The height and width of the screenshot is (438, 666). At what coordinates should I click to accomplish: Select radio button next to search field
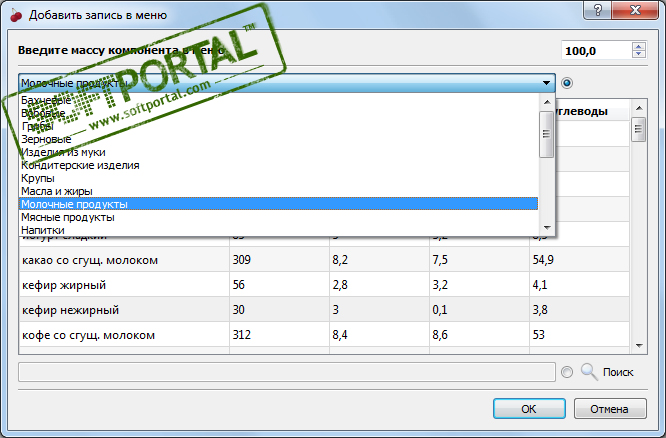coord(567,372)
